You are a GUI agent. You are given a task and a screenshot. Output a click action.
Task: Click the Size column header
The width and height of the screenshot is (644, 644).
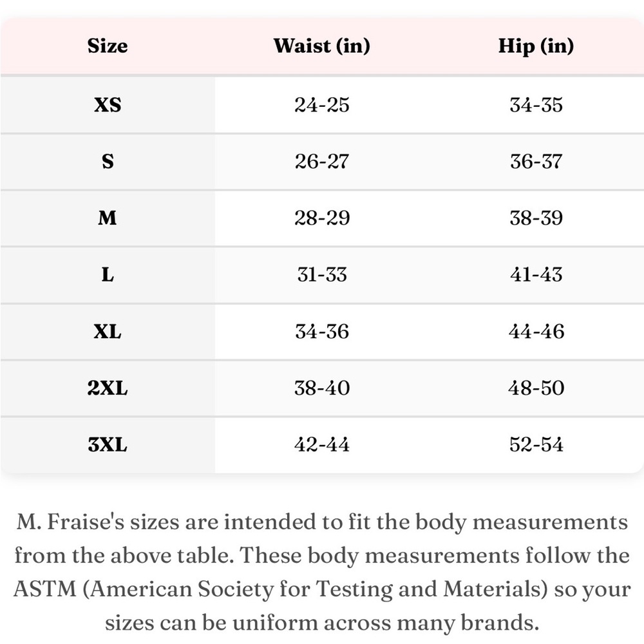click(108, 46)
